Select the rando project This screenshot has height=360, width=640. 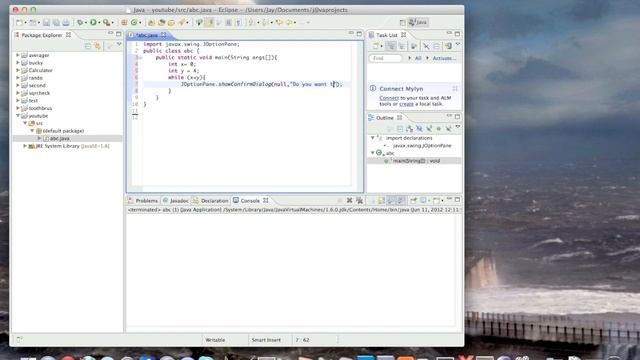[x=36, y=78]
